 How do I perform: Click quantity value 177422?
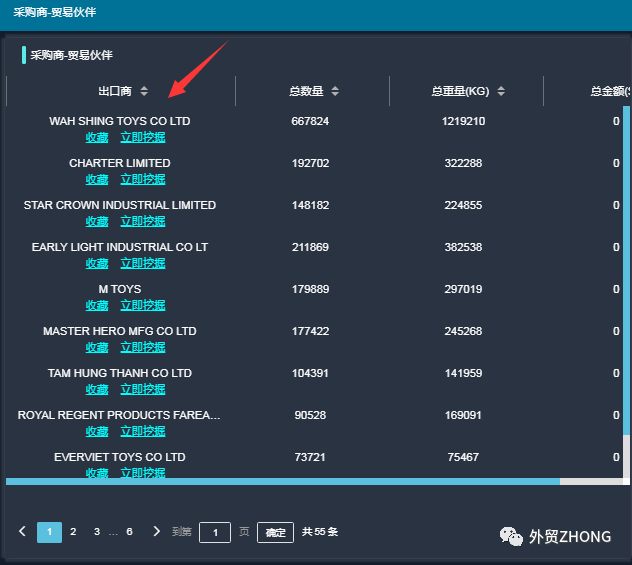point(310,331)
